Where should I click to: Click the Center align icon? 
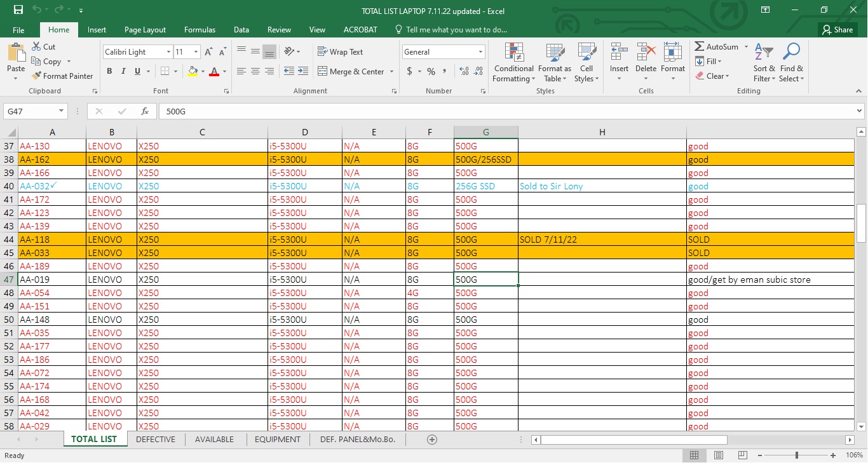point(255,72)
